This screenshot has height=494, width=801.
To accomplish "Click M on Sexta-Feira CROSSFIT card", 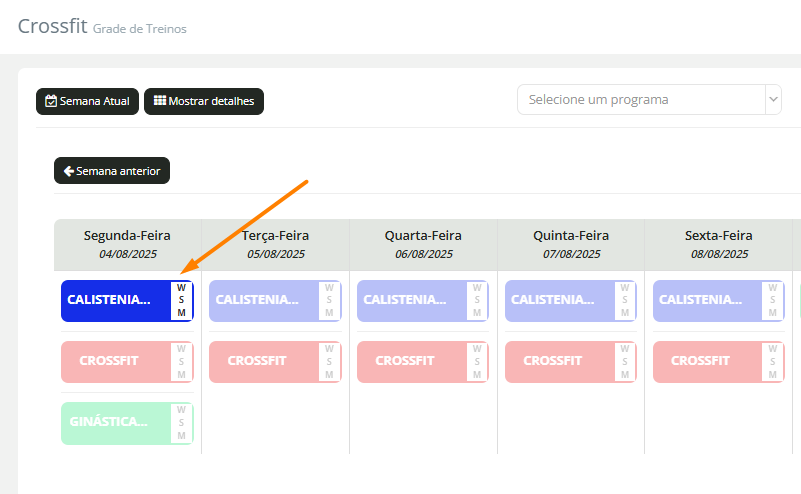I will tap(773, 374).
